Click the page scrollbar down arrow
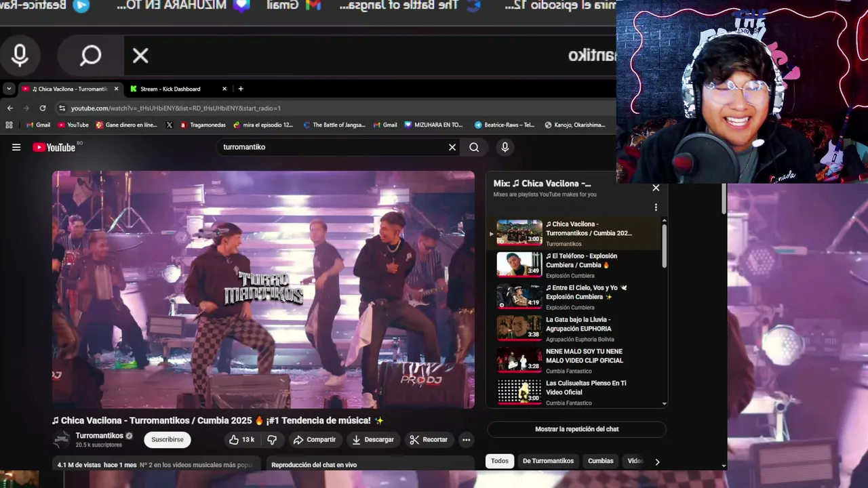Screen dimensions: 868x488 [724, 466]
